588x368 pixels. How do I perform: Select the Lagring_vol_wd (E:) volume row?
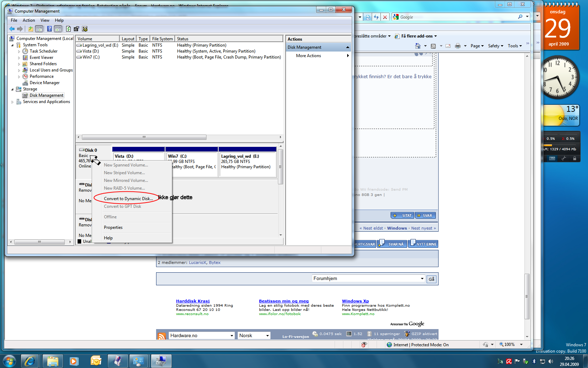179,45
